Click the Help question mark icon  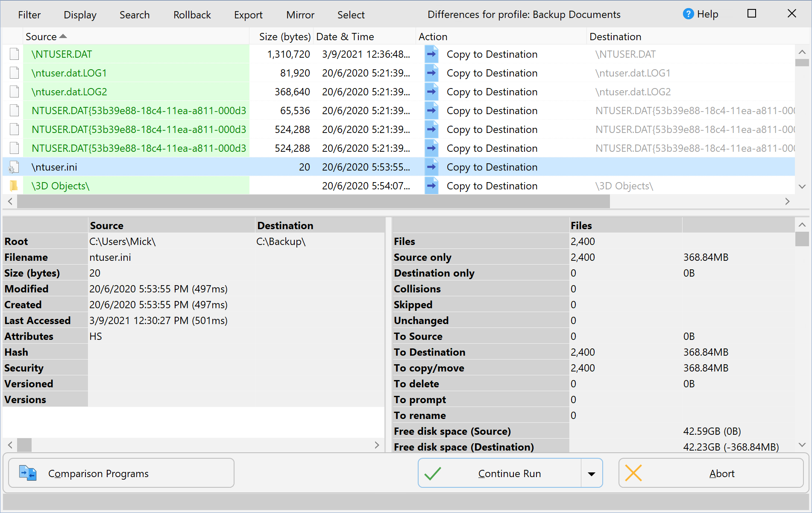tap(688, 14)
